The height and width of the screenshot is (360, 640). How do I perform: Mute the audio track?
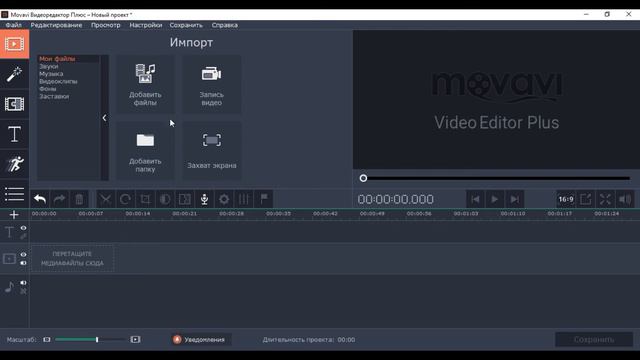(23, 283)
